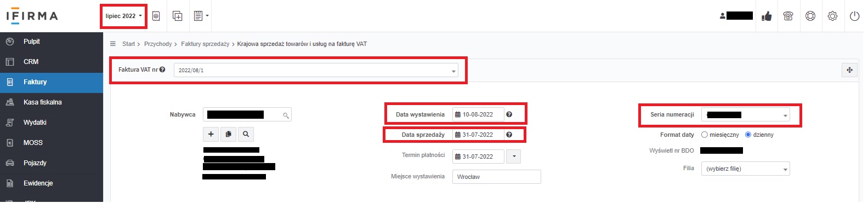Click help icon next to Data wystawienia
The width and height of the screenshot is (868, 203).
[509, 114]
